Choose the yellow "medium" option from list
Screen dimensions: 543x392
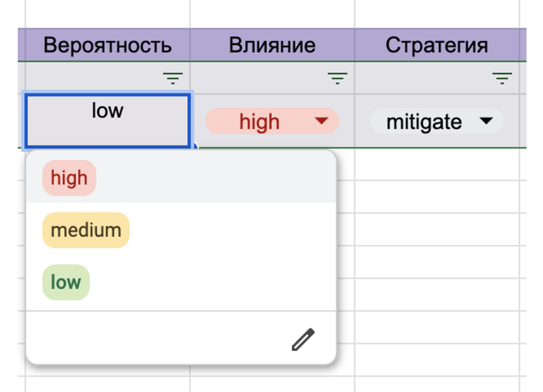point(86,230)
